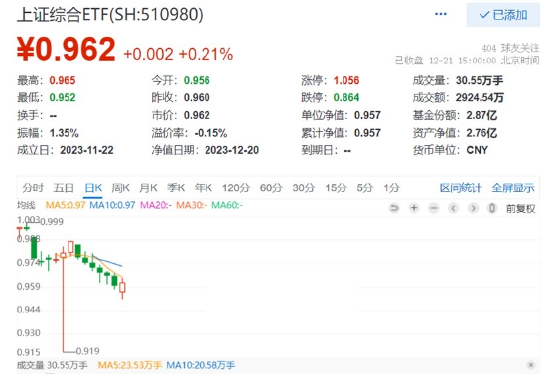
Task: Click the 成立日 date 2023-11-22
Action: (x=87, y=150)
